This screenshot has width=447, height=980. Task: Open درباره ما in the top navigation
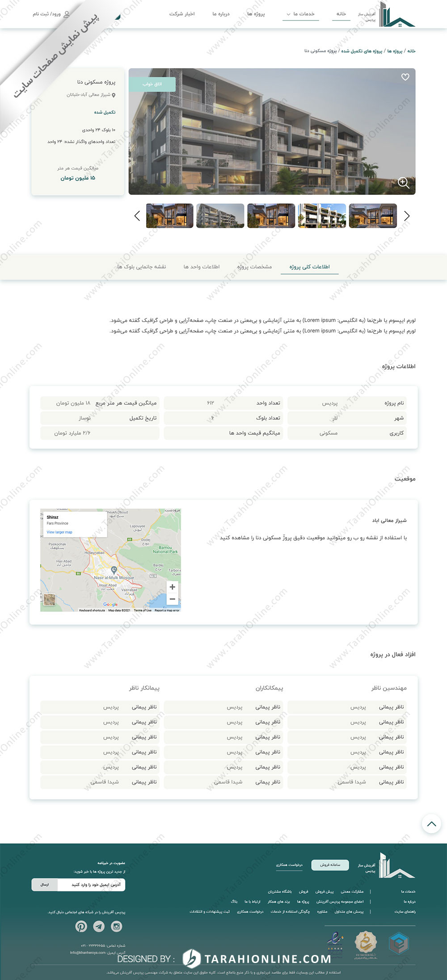(221, 14)
